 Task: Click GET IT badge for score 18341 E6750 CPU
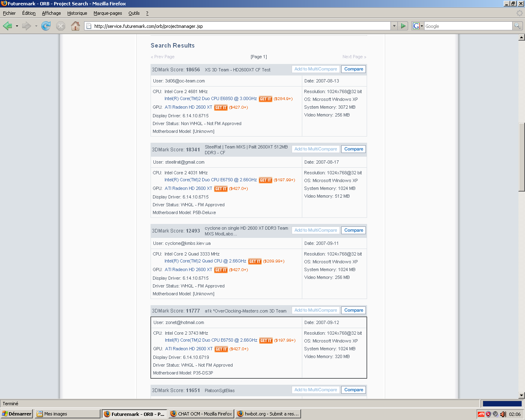[x=265, y=180]
